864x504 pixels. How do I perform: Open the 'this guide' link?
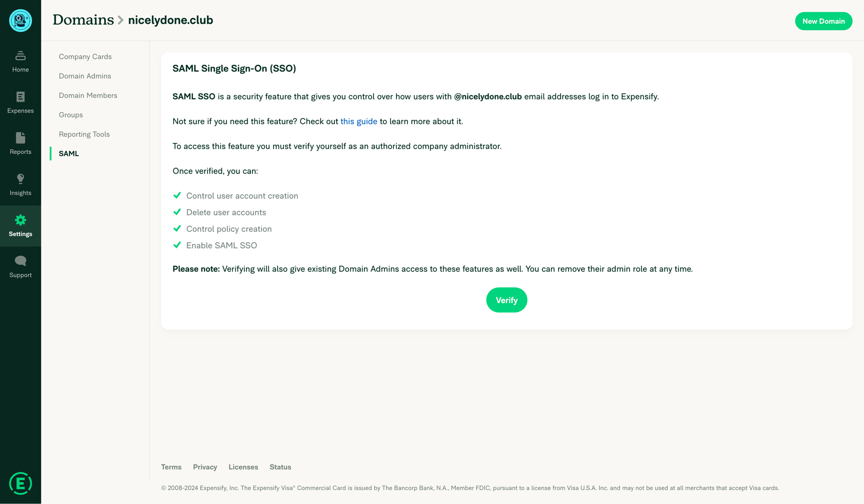359,121
